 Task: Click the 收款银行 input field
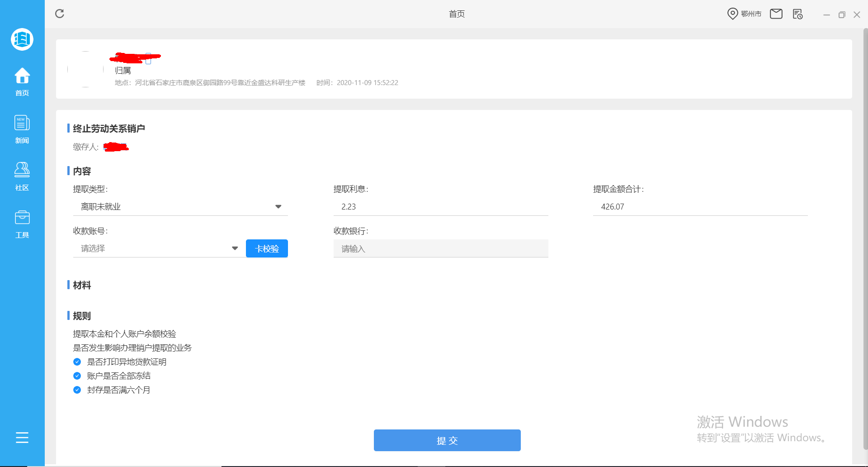[441, 248]
